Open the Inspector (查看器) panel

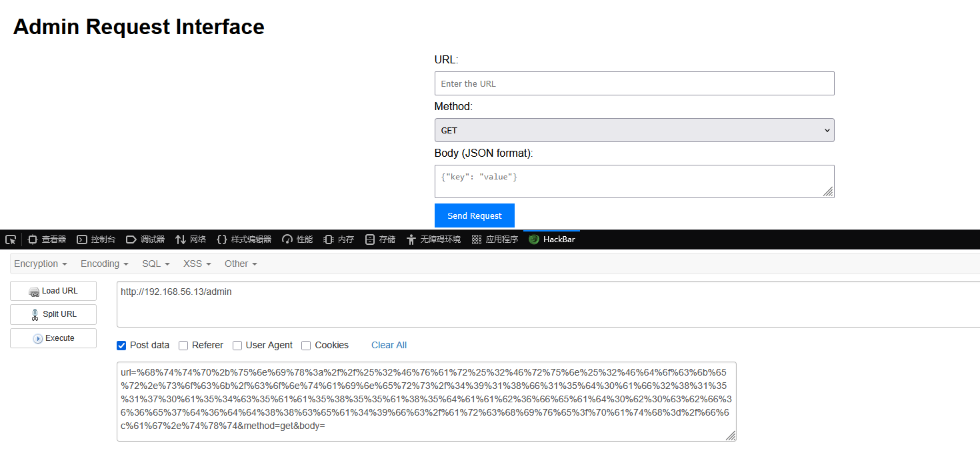coord(47,240)
